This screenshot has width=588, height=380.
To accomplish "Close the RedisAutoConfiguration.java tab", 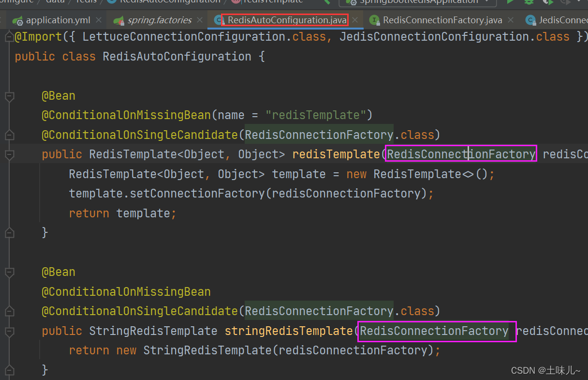I will point(356,20).
